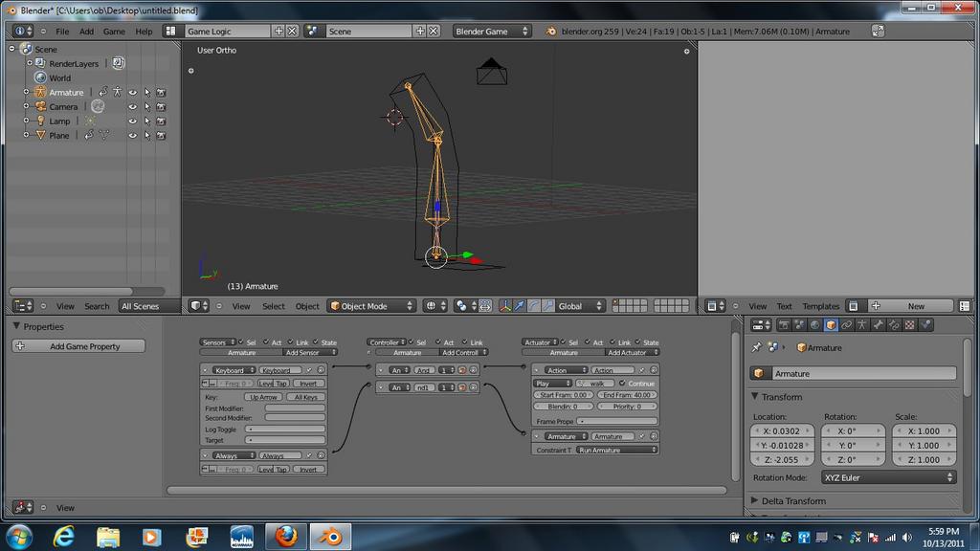The image size is (980, 551).
Task: Click Invert button in Keyboard sensor
Action: 308,383
